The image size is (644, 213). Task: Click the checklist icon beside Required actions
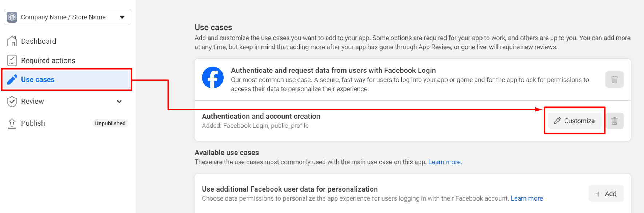[12, 60]
